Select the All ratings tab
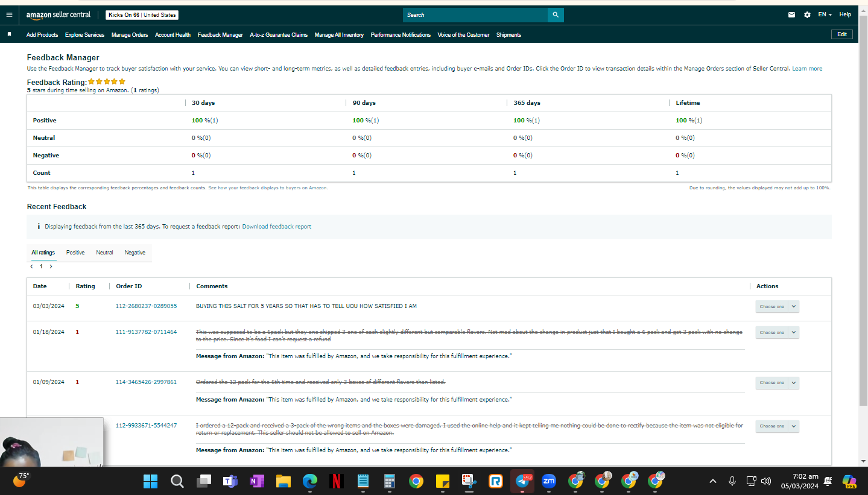868x495 pixels. point(43,253)
